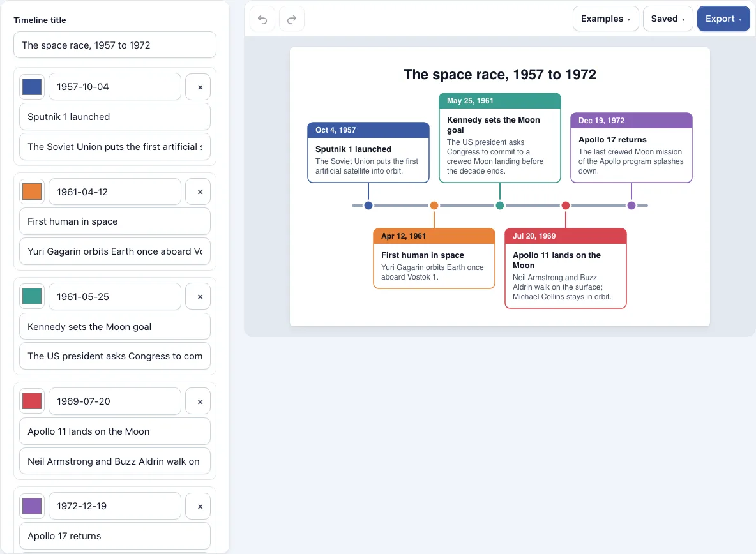Open the Examples dropdown
756x554 pixels.
click(x=605, y=19)
